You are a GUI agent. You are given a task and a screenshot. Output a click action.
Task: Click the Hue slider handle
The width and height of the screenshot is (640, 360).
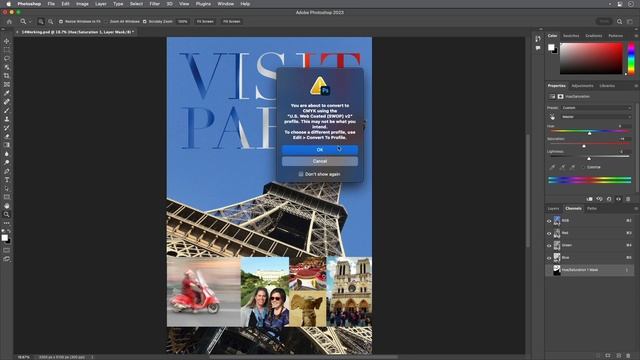[589, 133]
